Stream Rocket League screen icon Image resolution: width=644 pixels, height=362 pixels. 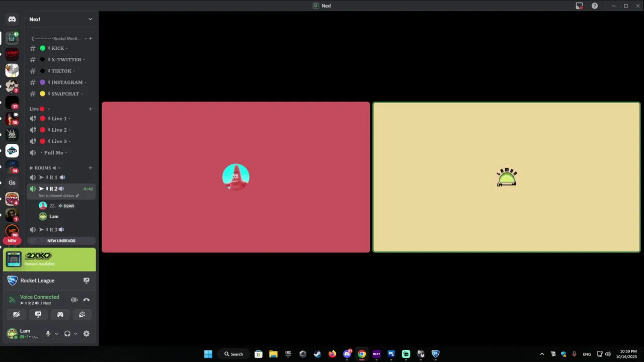[x=87, y=281]
